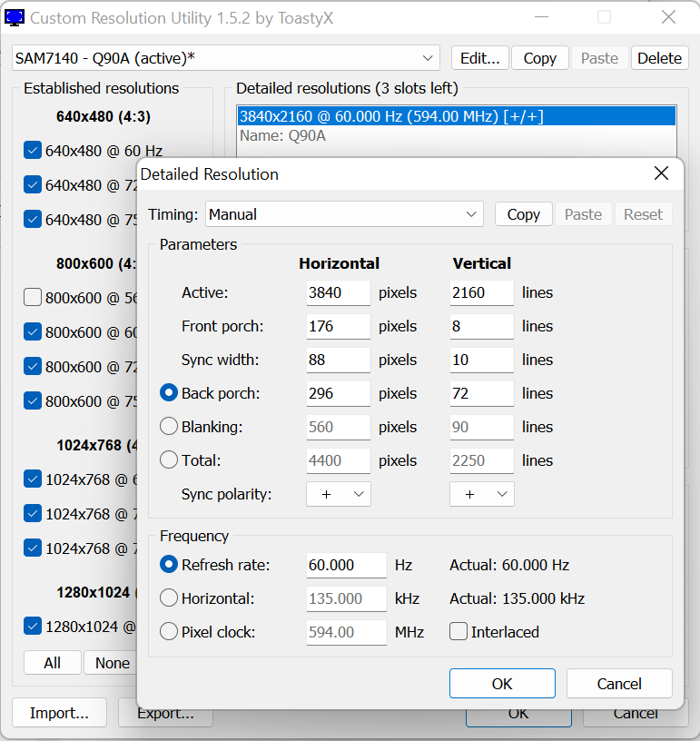This screenshot has height=741, width=700.
Task: Click the Copy button beside Timing
Action: (523, 214)
